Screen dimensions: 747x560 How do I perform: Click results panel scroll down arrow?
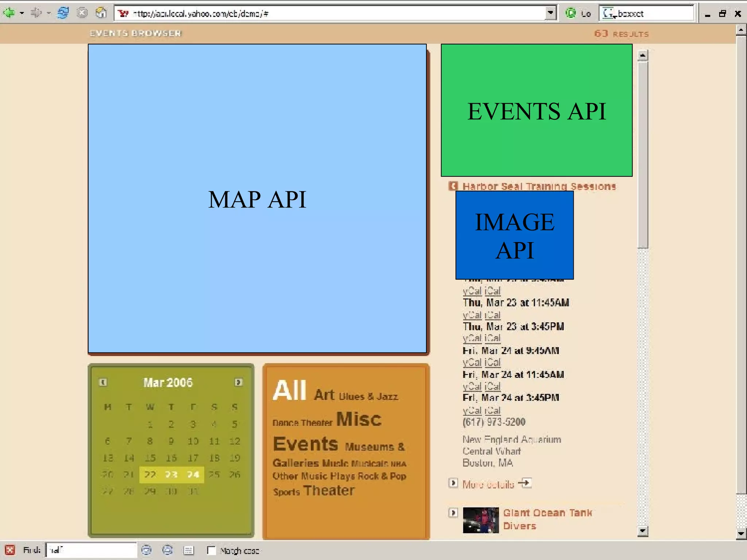pos(643,531)
